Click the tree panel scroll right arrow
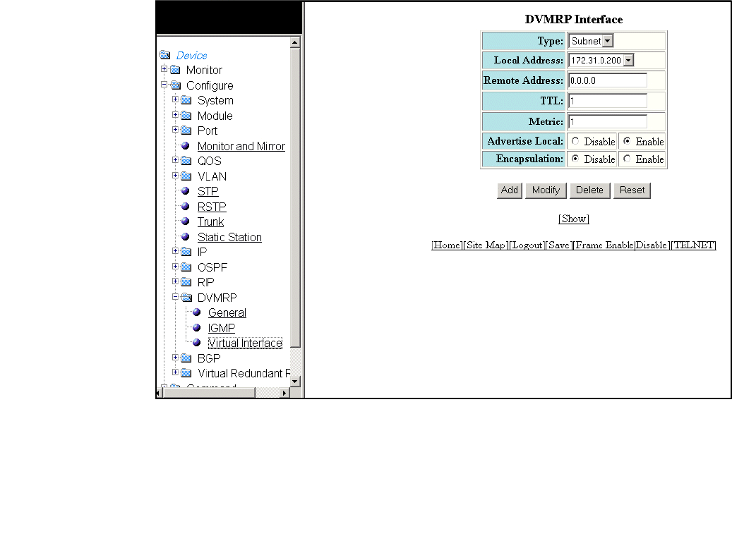732x560 pixels. click(x=284, y=393)
